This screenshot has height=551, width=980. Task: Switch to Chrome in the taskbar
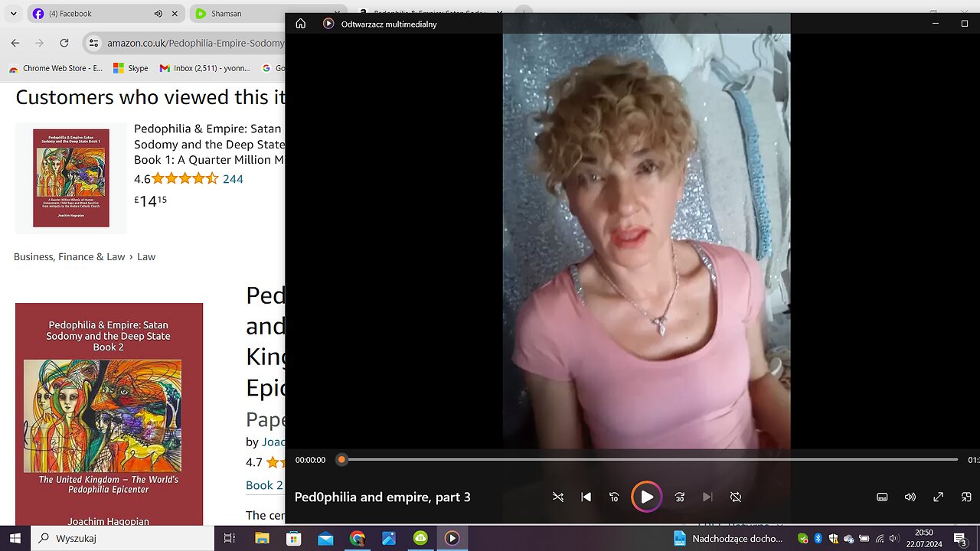pyautogui.click(x=357, y=538)
